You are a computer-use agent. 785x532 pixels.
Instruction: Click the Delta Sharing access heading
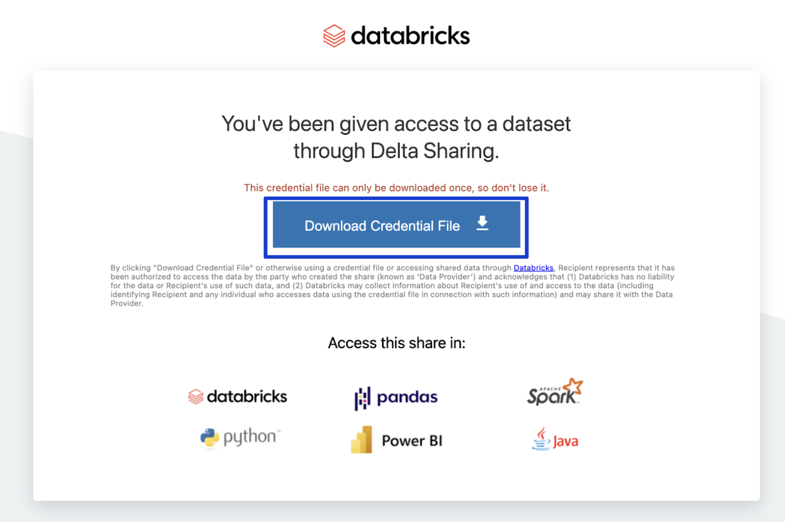click(x=396, y=137)
